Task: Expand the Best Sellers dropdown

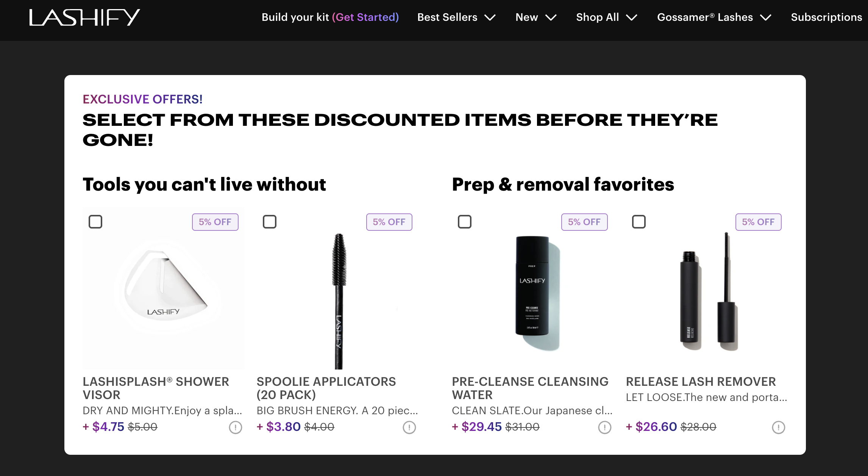Action: pos(456,17)
